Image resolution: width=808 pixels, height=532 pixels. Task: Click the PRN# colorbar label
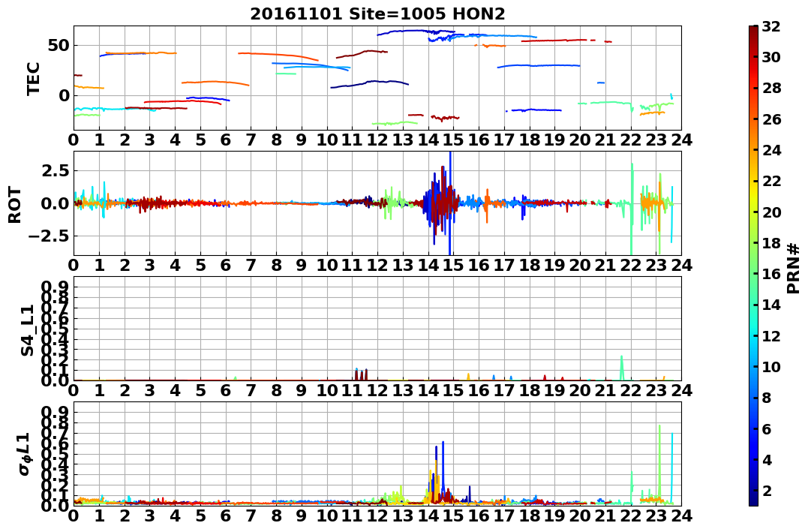click(794, 268)
